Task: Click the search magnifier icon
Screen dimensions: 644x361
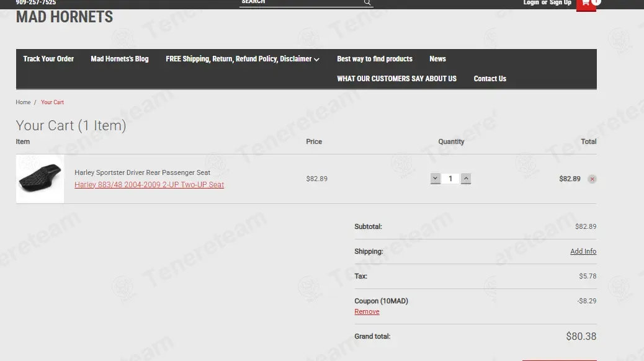Action: 367,2
